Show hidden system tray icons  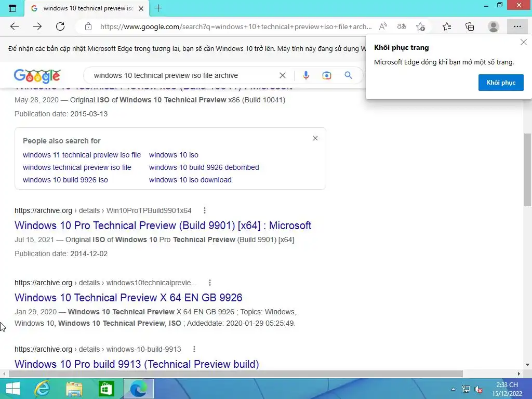tap(453, 389)
